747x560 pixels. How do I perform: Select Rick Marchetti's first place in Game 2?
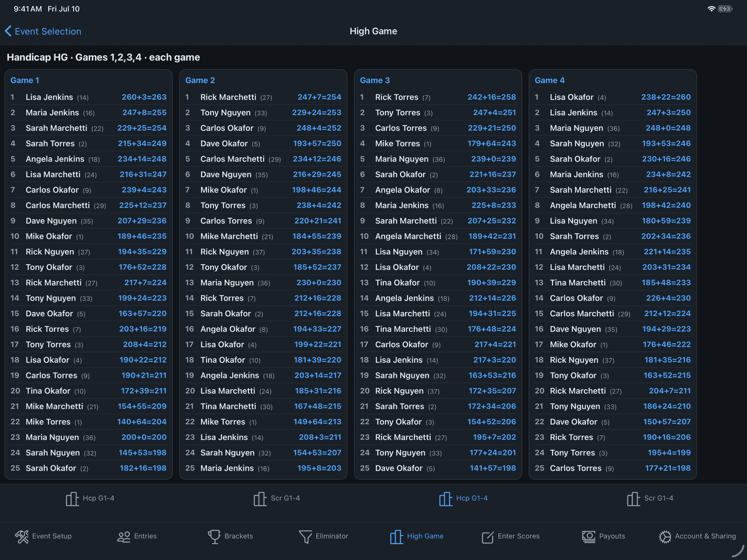263,97
